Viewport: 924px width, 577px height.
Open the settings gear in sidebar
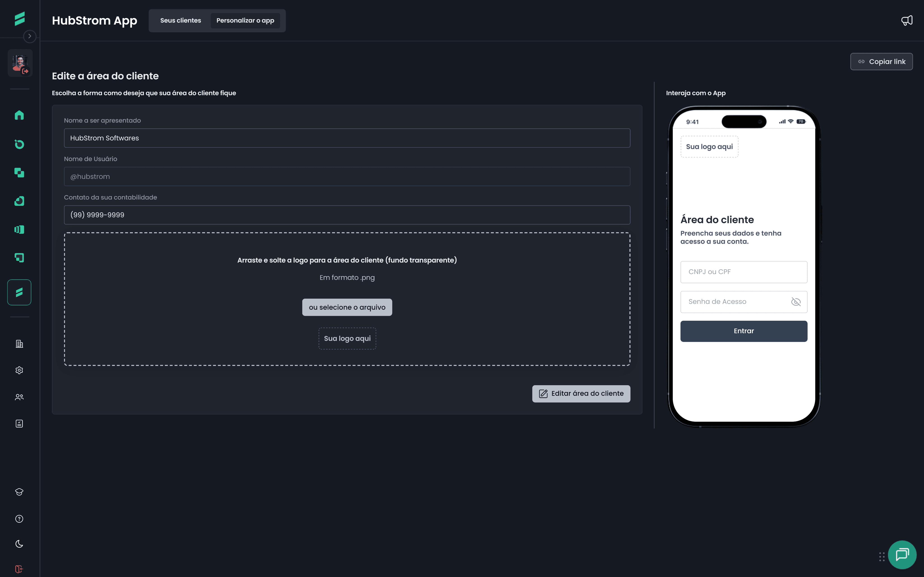click(19, 370)
